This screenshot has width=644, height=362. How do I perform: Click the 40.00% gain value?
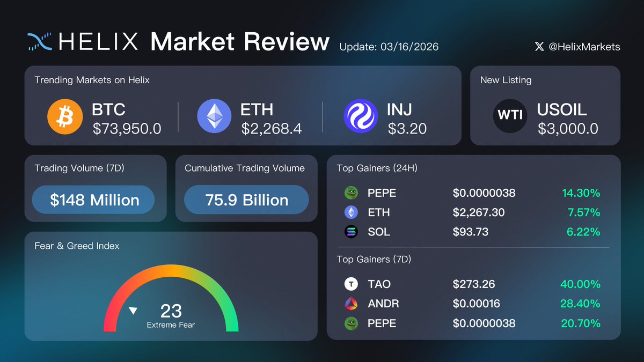coord(581,284)
